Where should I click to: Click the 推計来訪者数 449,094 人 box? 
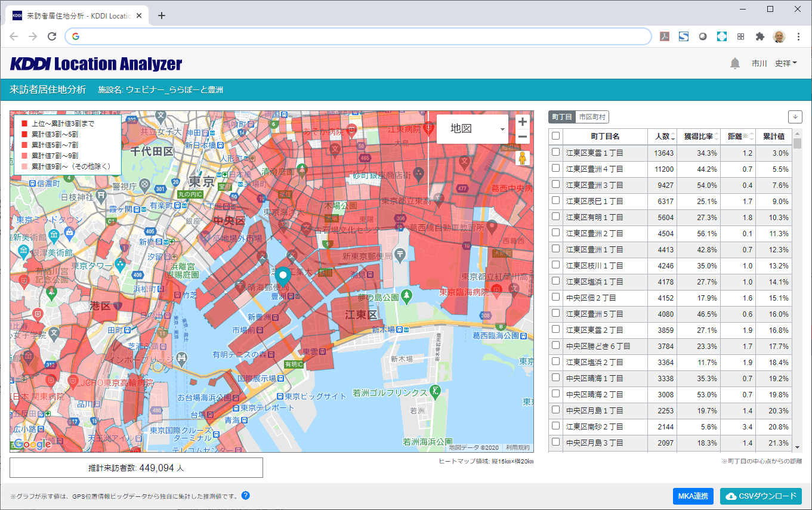coord(136,468)
